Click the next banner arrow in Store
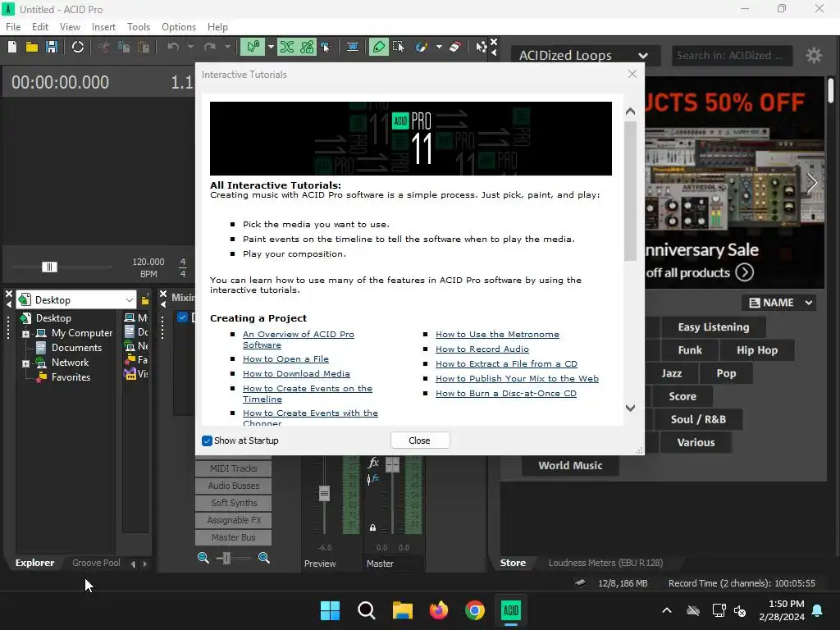 [x=812, y=183]
